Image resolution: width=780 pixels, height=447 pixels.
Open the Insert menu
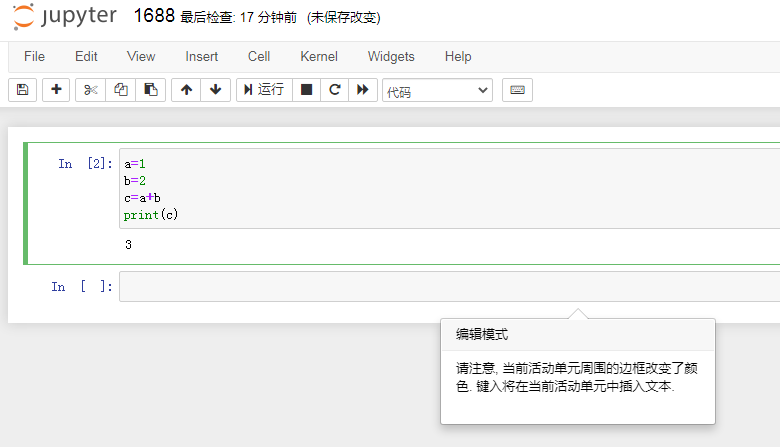tap(201, 57)
